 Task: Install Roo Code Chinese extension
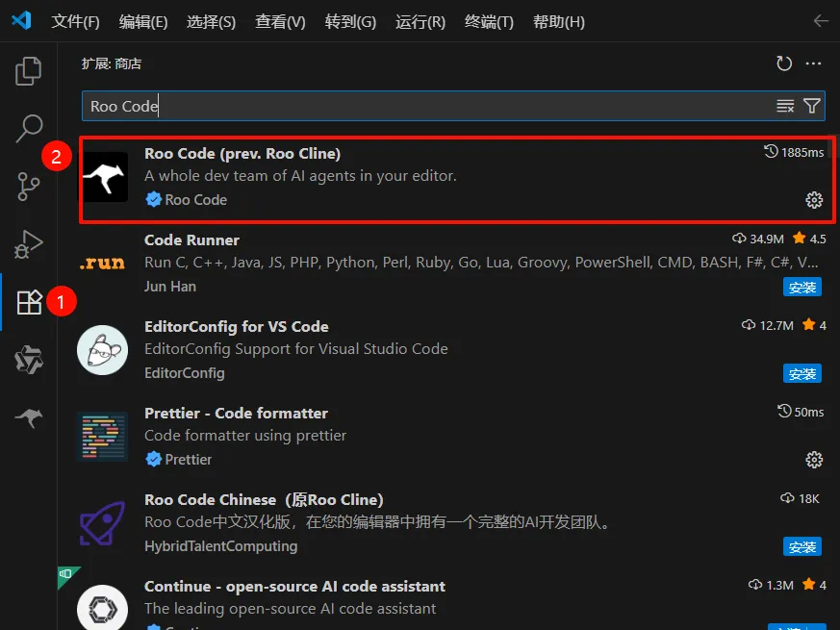tap(802, 547)
